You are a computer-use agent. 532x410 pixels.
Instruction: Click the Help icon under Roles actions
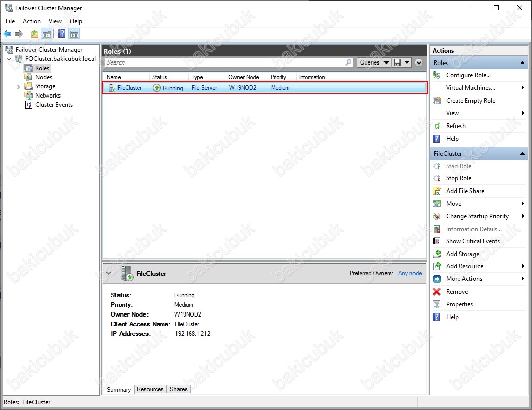(437, 139)
